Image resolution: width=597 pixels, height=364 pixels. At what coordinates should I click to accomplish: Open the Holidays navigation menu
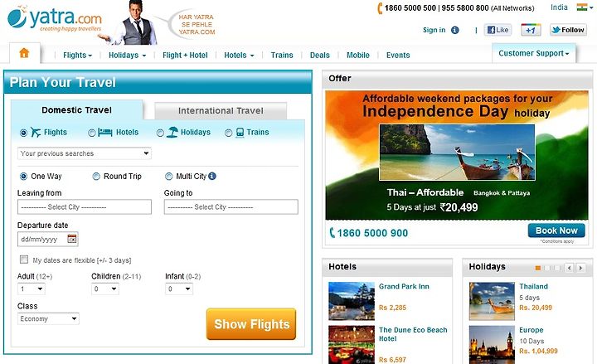(127, 56)
